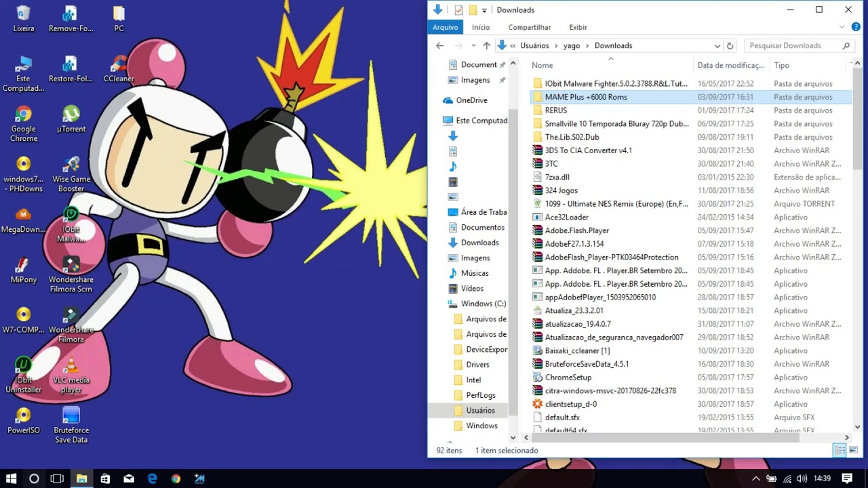
Task: Switch to the details view toggle
Action: (839, 450)
